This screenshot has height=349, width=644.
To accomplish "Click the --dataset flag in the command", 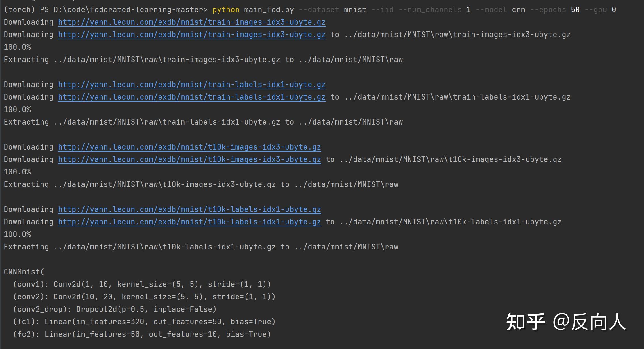I will [x=319, y=10].
